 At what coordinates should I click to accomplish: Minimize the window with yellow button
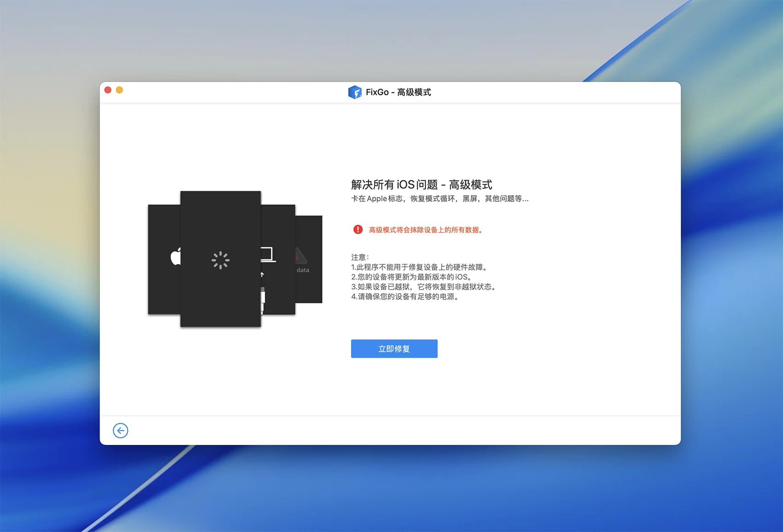[x=119, y=90]
